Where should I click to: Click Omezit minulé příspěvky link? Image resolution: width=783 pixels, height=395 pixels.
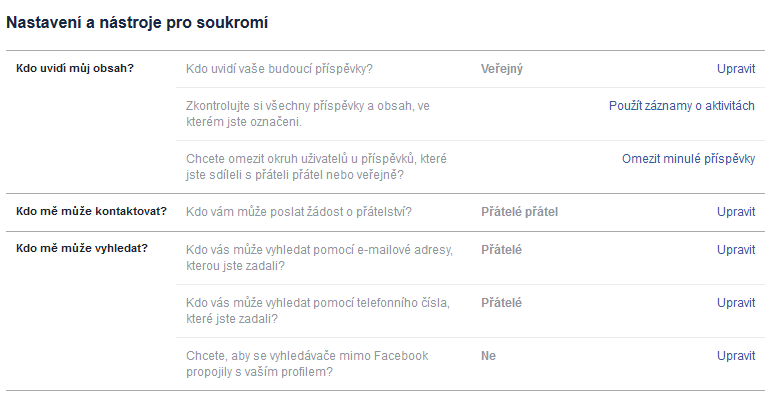pyautogui.click(x=688, y=159)
